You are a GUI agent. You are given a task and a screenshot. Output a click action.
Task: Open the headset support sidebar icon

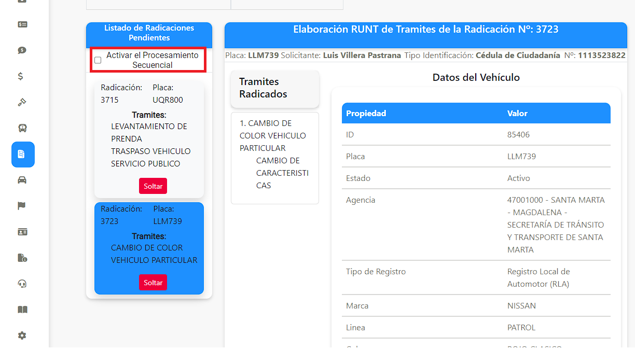point(22,284)
